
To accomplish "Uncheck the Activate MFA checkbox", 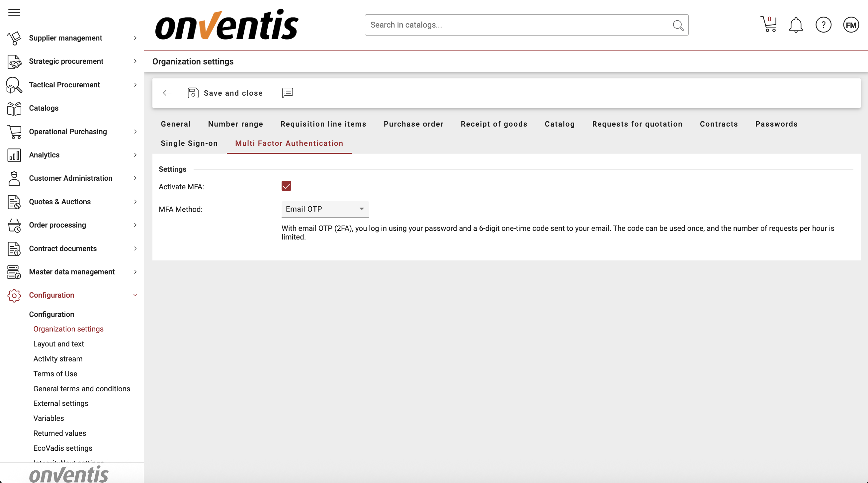I will click(286, 186).
